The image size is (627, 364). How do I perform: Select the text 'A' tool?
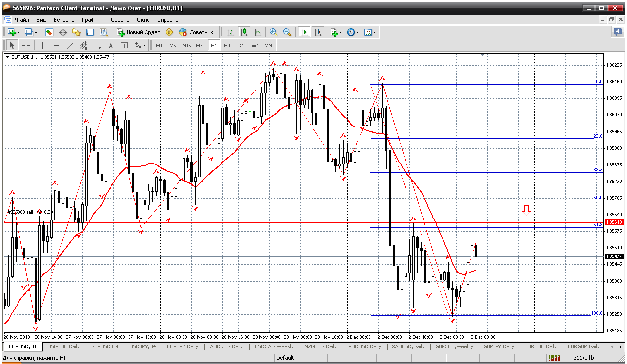111,45
